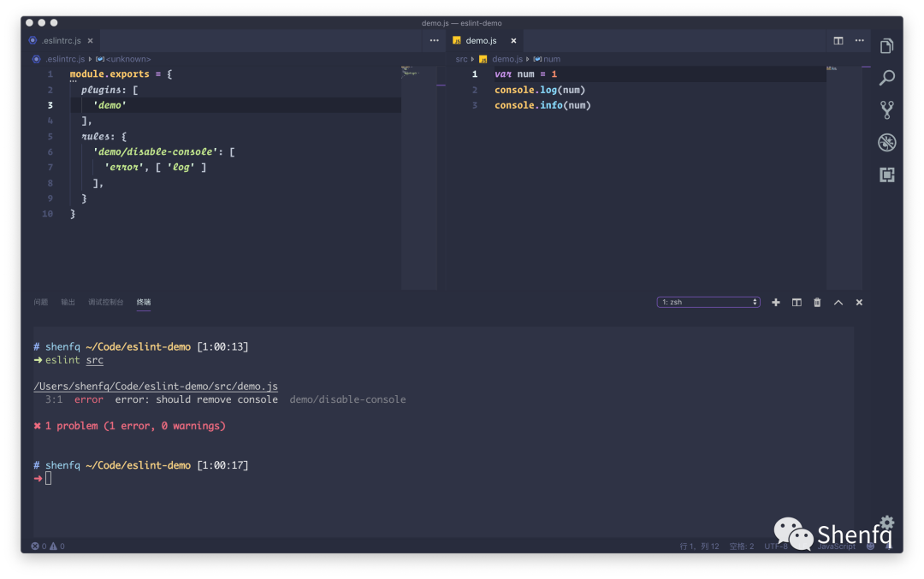
Task: Open the '1: zsh' terminal selector dropdown
Action: pyautogui.click(x=708, y=302)
